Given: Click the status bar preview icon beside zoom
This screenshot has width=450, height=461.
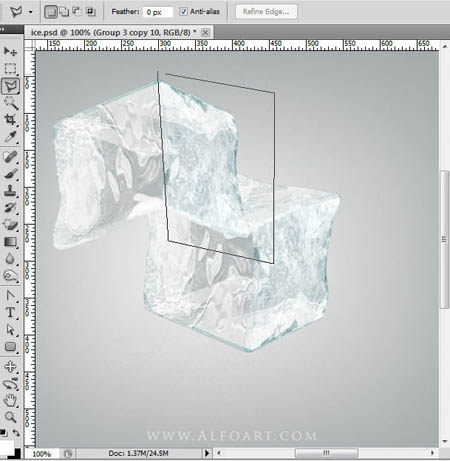Looking at the screenshot, I should [68, 454].
